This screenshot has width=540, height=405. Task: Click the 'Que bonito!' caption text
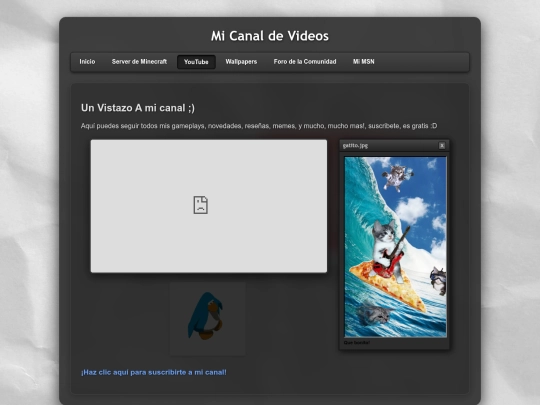(357, 343)
